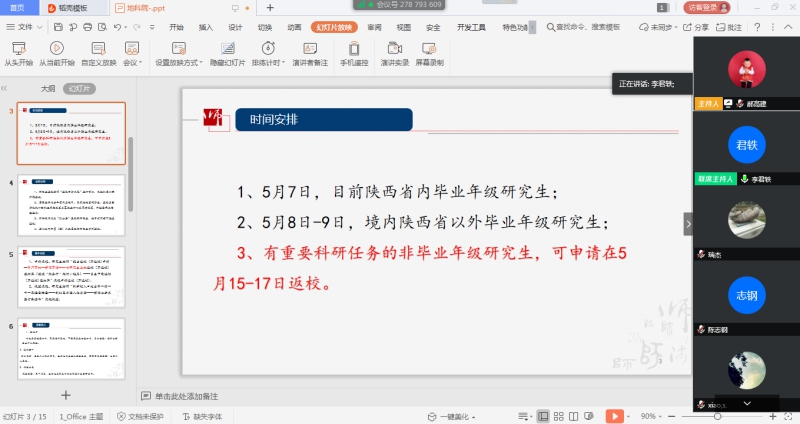Switch to 幻灯片 thumbnails view
Screen dimensions: 800x424
click(79, 88)
